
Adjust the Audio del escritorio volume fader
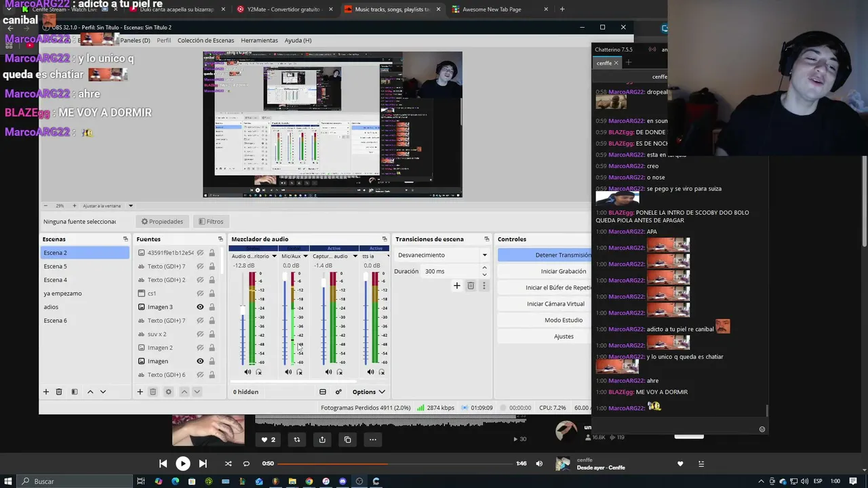pos(242,310)
